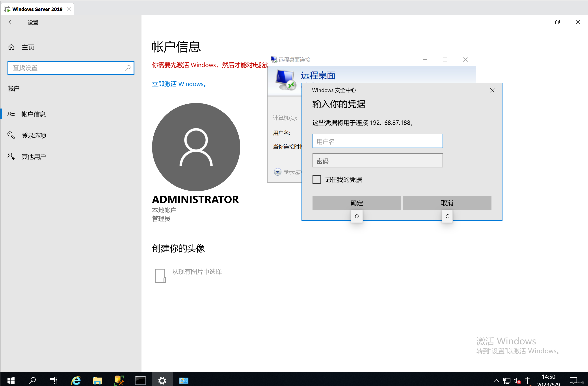This screenshot has width=588, height=386.
Task: Select 登录选项 in sidebar
Action: 34,135
